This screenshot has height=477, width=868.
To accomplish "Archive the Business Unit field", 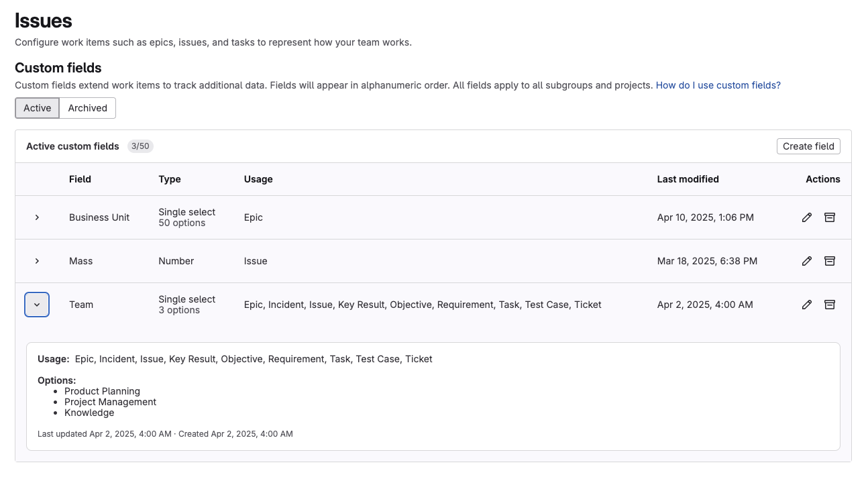I will 829,217.
